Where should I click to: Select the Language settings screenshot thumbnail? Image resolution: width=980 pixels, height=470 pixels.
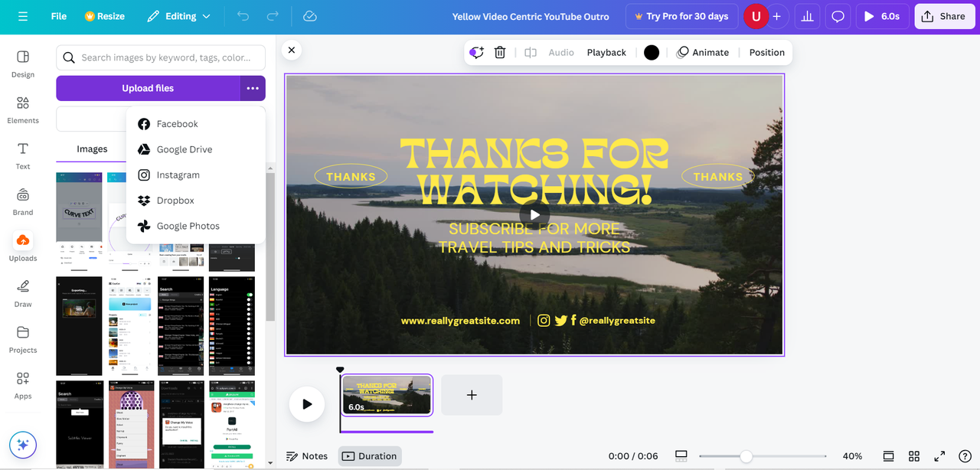point(232,325)
